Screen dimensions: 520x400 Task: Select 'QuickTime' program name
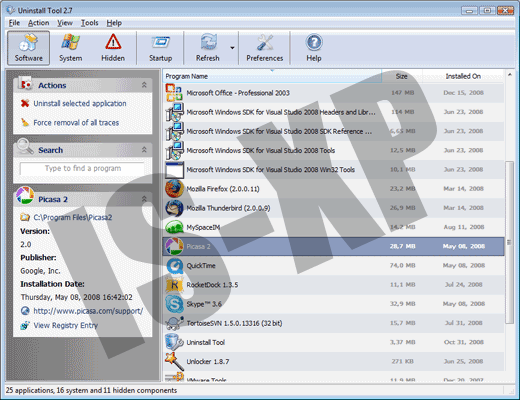(201, 266)
